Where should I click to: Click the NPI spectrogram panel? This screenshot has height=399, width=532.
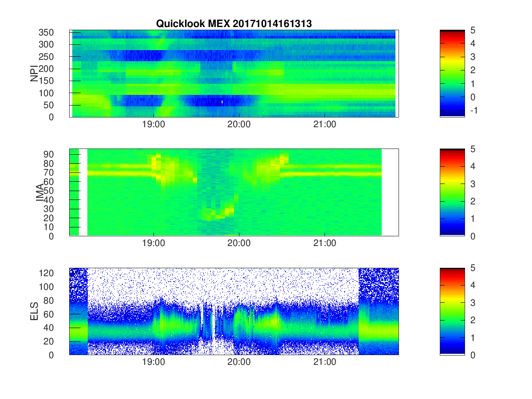click(234, 74)
